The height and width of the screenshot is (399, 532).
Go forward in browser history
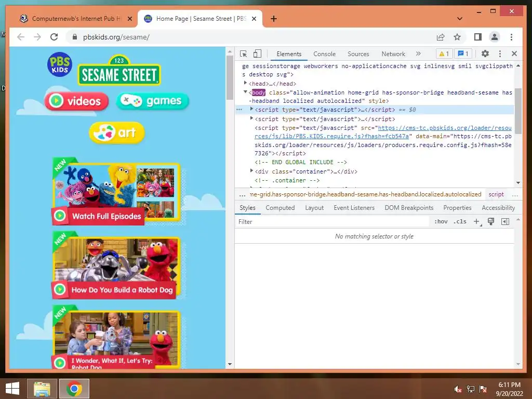coord(37,37)
